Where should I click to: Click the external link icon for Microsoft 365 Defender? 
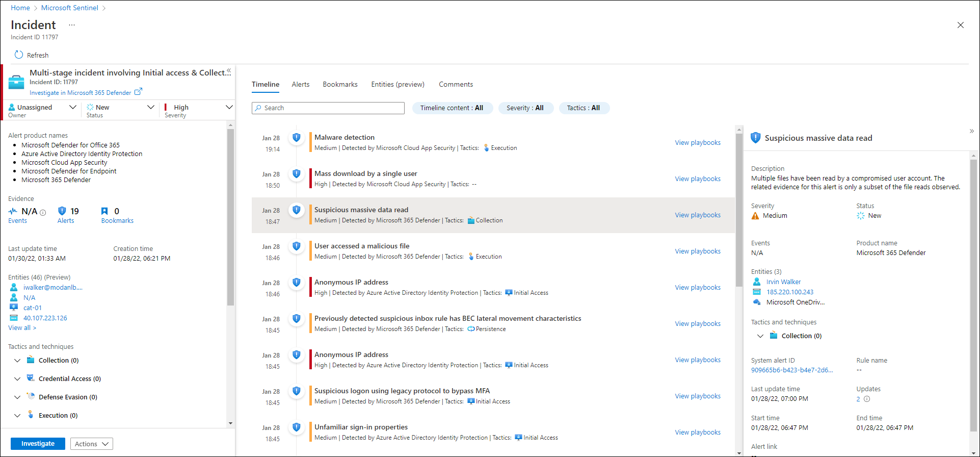pyautogui.click(x=138, y=92)
